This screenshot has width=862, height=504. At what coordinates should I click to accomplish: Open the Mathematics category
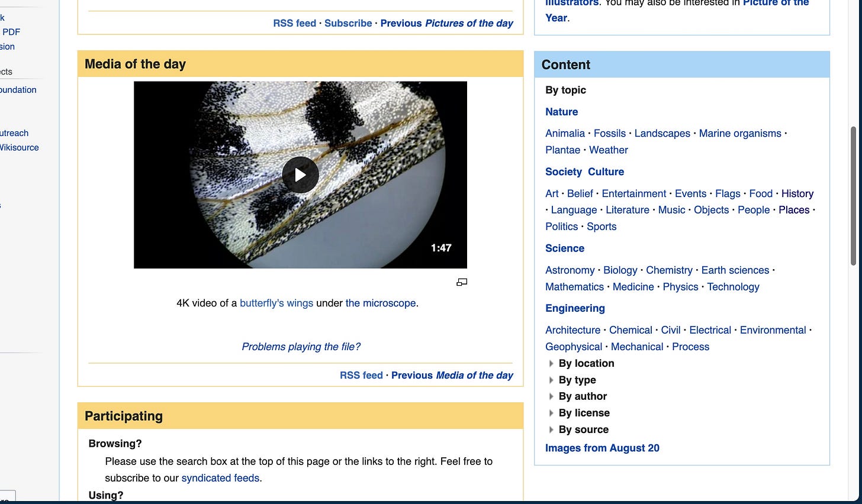574,287
